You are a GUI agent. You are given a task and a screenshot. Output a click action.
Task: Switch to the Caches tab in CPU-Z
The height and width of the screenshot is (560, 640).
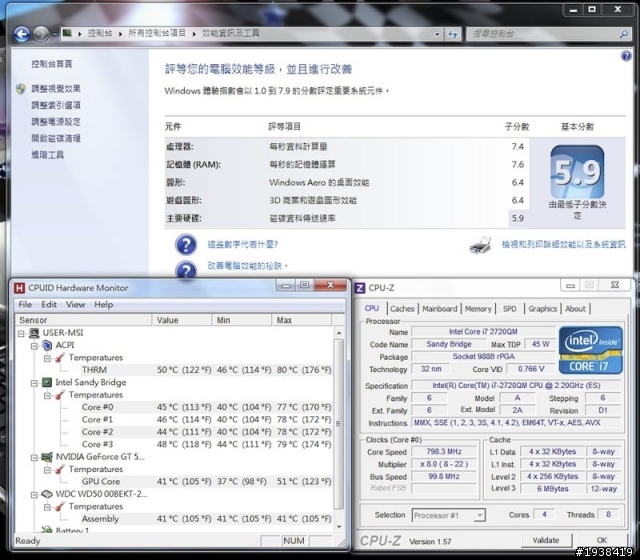[402, 309]
